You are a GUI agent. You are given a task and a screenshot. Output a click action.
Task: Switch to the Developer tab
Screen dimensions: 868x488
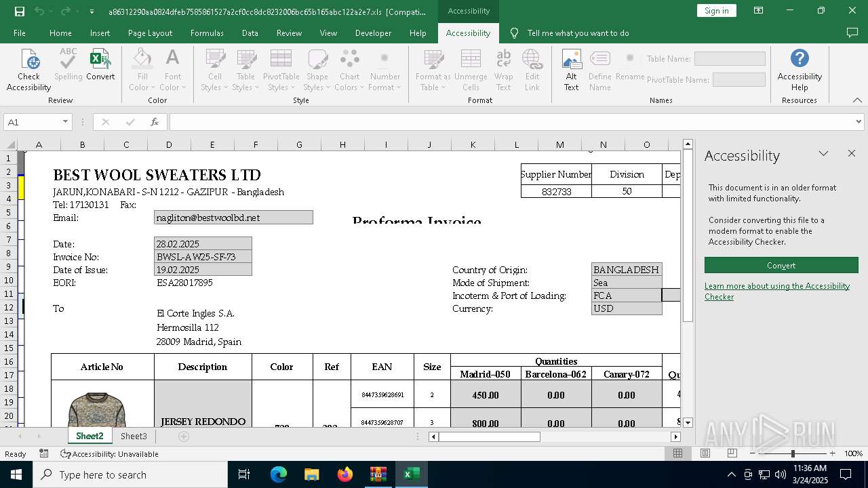(373, 33)
